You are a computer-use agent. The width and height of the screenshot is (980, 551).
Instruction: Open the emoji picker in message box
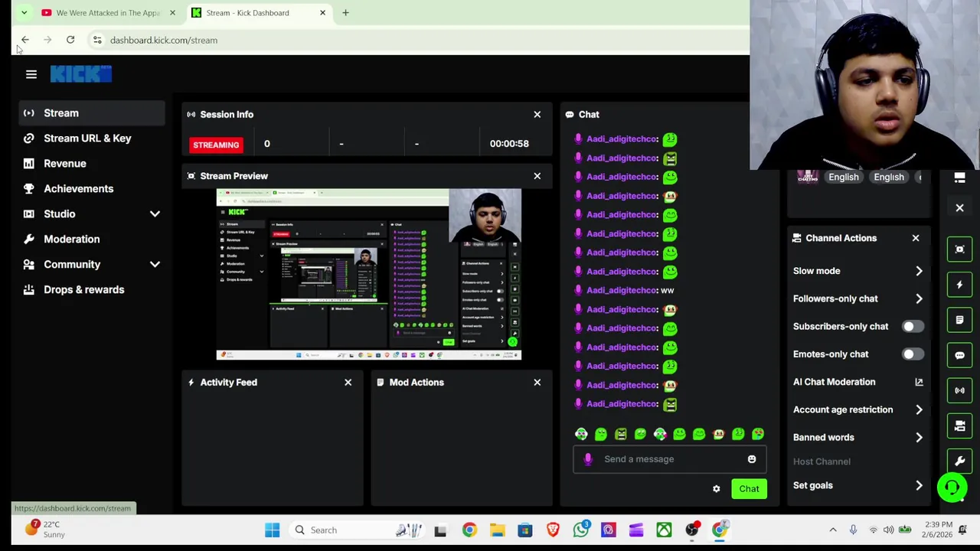tap(752, 459)
